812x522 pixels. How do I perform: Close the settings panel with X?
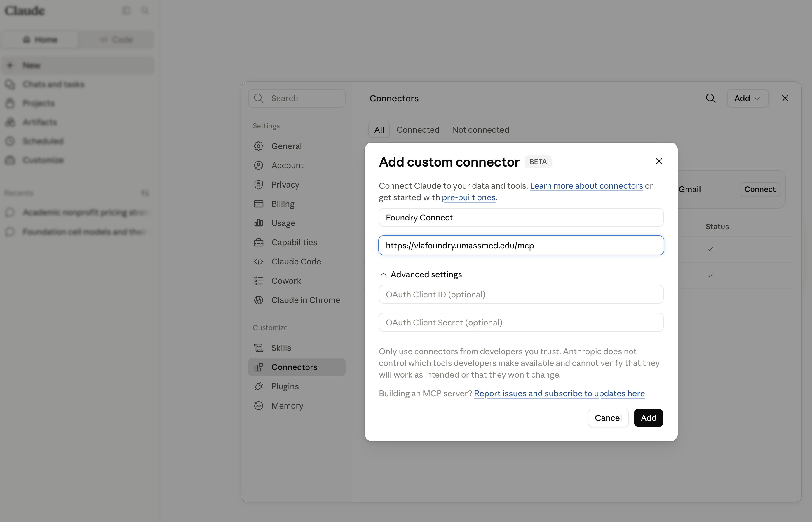[785, 98]
